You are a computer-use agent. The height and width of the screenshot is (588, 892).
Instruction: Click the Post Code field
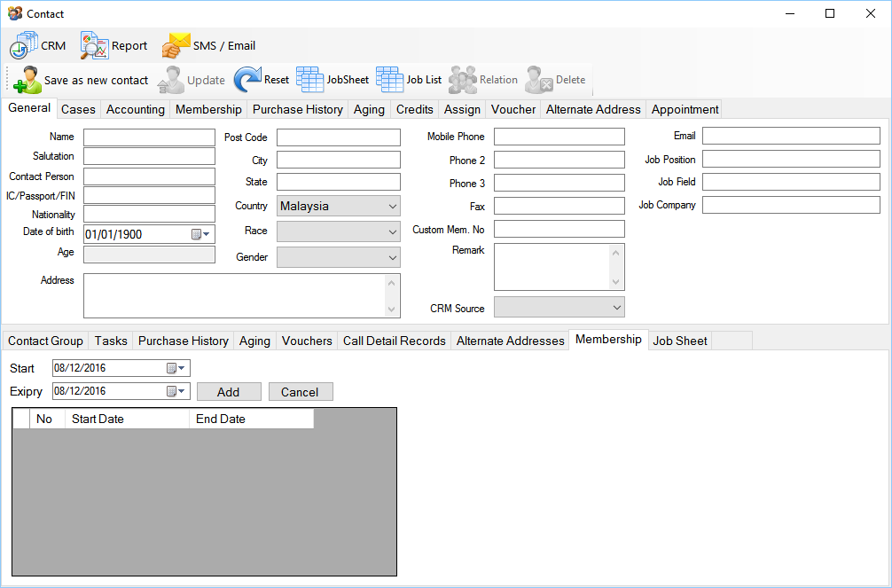[339, 137]
